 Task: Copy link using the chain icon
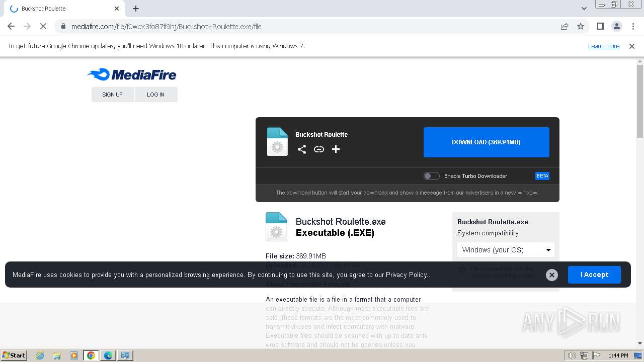click(x=319, y=149)
